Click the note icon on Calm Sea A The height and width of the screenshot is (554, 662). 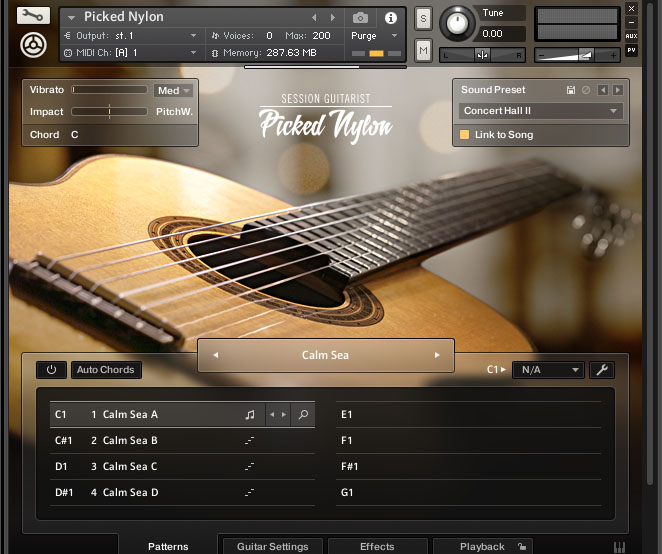(x=250, y=415)
